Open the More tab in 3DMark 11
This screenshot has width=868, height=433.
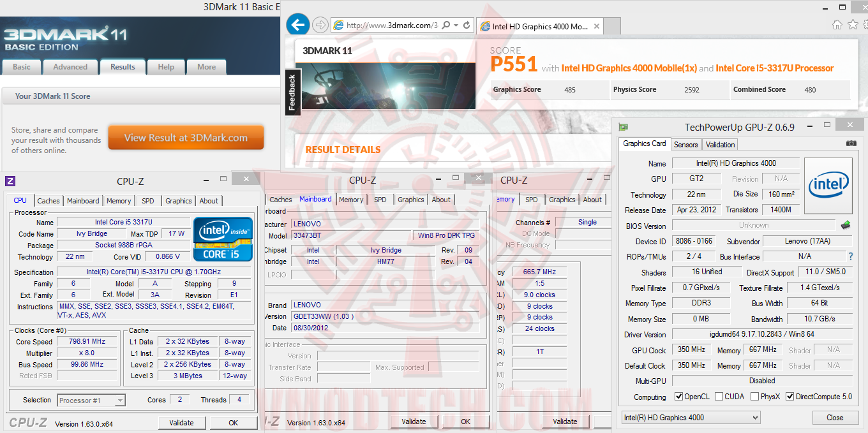coord(206,67)
